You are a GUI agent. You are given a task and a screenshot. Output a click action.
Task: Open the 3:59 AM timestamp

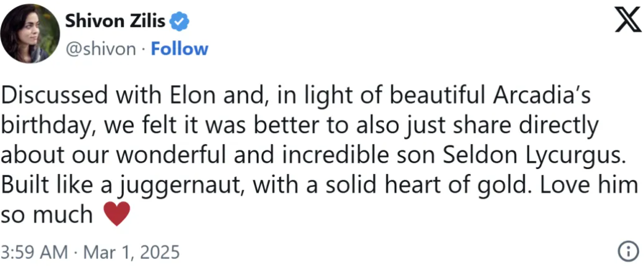(35, 252)
